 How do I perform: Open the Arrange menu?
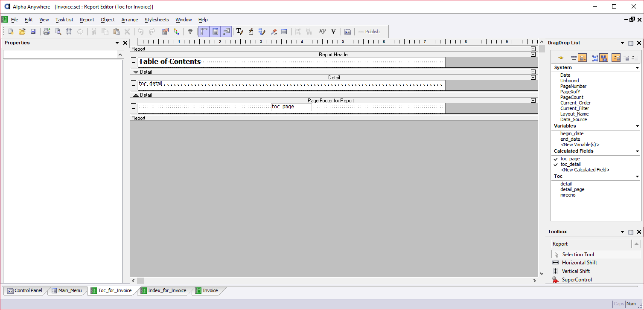130,20
